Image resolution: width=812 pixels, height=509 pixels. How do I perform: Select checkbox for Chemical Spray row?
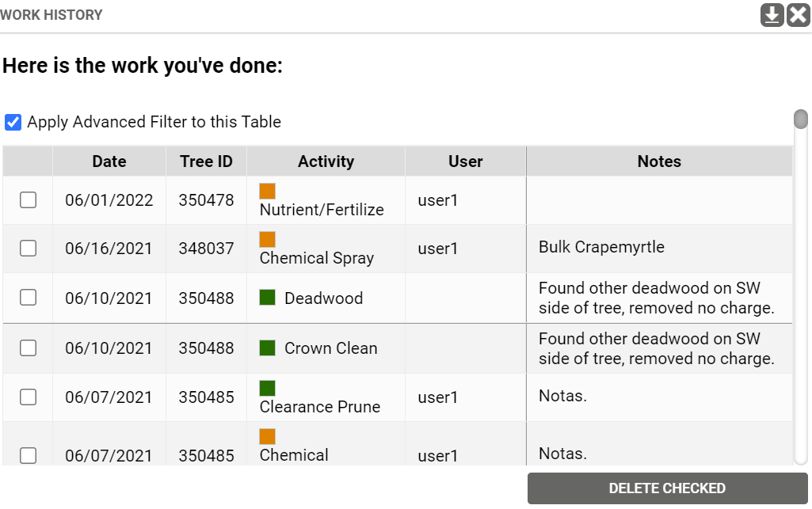click(x=28, y=249)
